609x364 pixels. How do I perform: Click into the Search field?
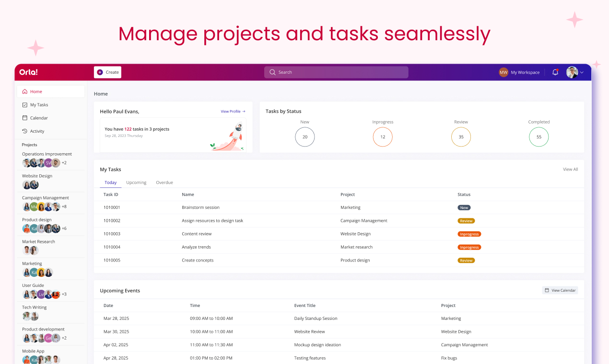[336, 72]
